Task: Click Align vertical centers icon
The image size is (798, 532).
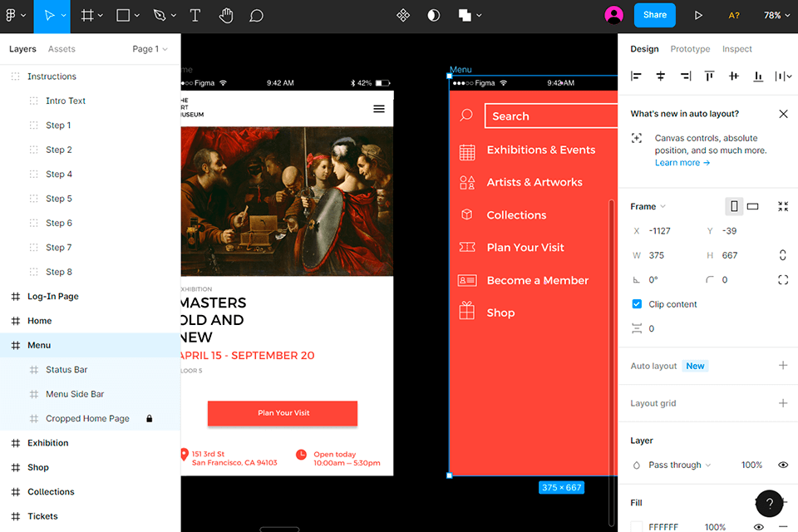Action: [x=733, y=76]
